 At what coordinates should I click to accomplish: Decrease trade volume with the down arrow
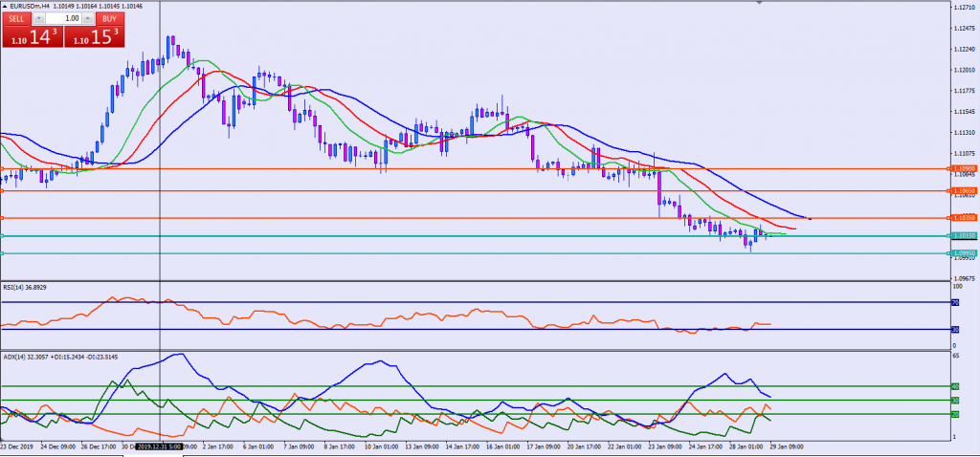point(38,18)
